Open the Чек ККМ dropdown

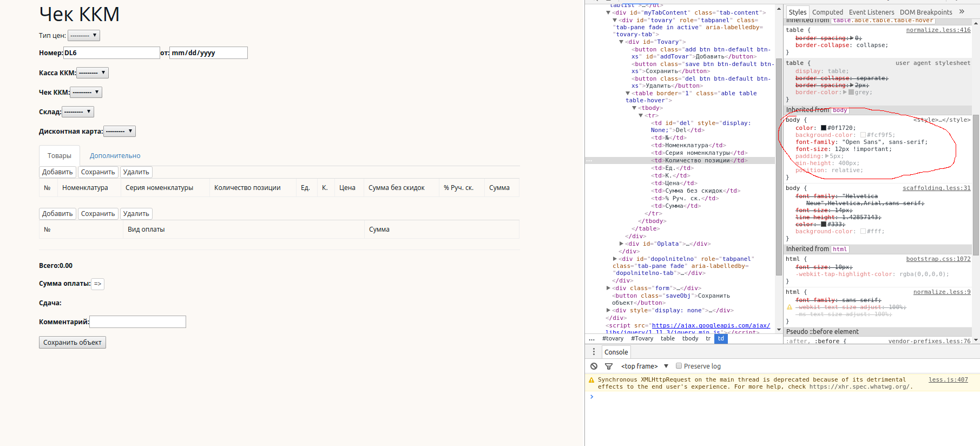(86, 93)
